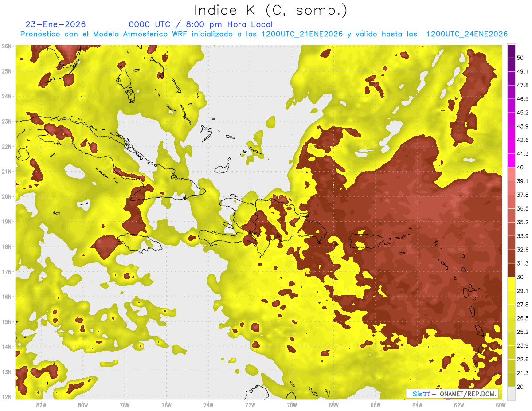The height and width of the screenshot is (411, 532).
Task: Click the dark brown colorbar segment between 30 and 31.3
Action: pos(511,270)
